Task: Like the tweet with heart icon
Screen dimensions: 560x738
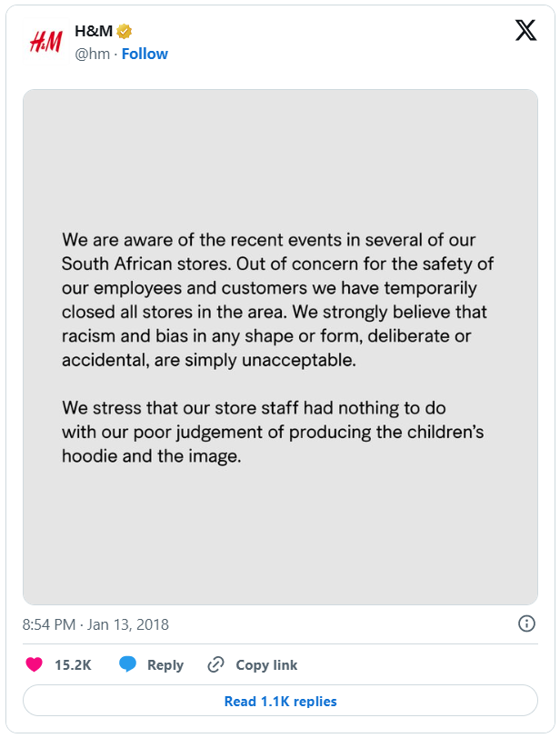Action: point(35,664)
